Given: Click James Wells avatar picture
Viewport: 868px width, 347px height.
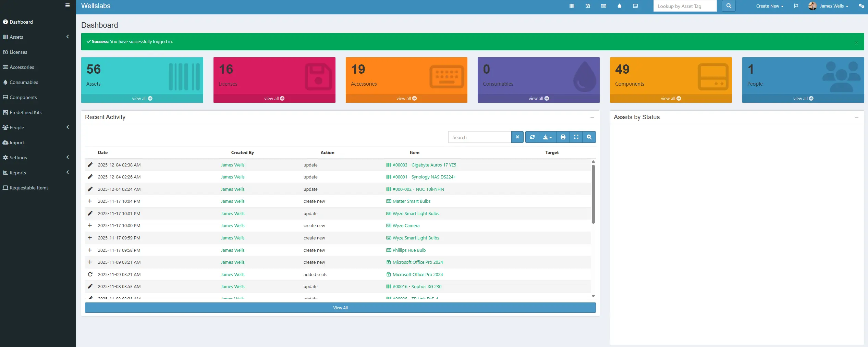Looking at the screenshot, I should (812, 6).
